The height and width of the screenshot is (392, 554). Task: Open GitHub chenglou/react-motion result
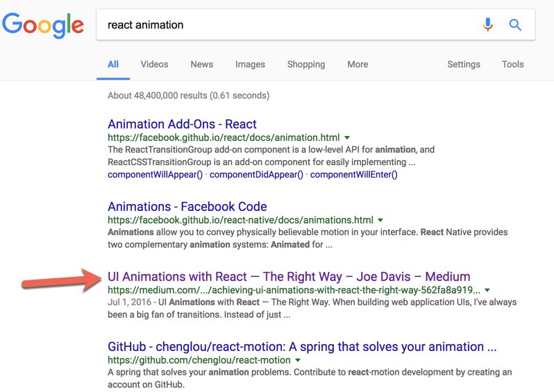pyautogui.click(x=302, y=347)
